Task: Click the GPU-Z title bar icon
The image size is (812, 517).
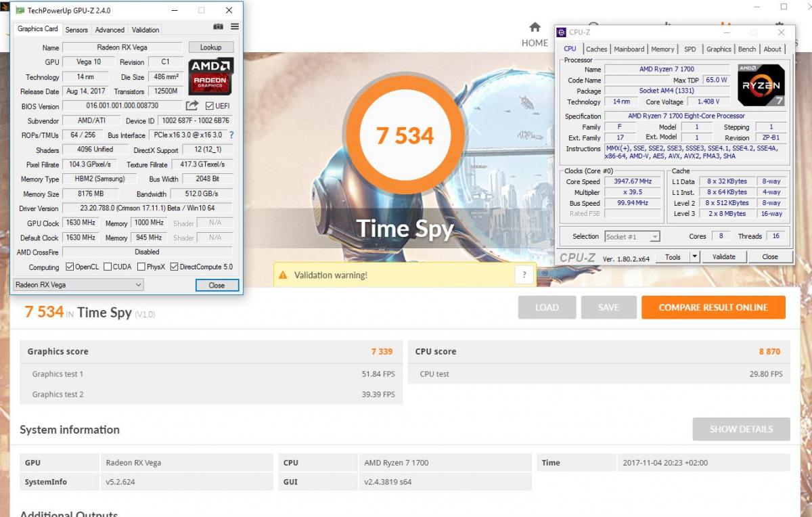Action: click(20, 11)
